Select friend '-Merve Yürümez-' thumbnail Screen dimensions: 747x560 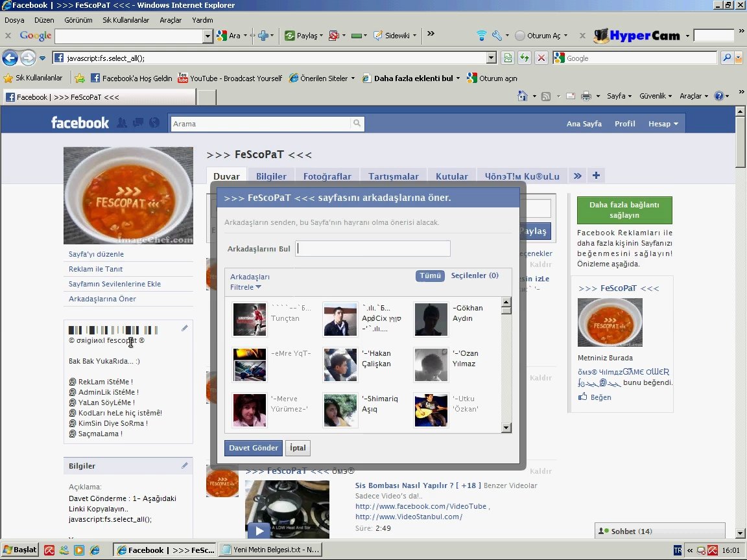coord(250,410)
